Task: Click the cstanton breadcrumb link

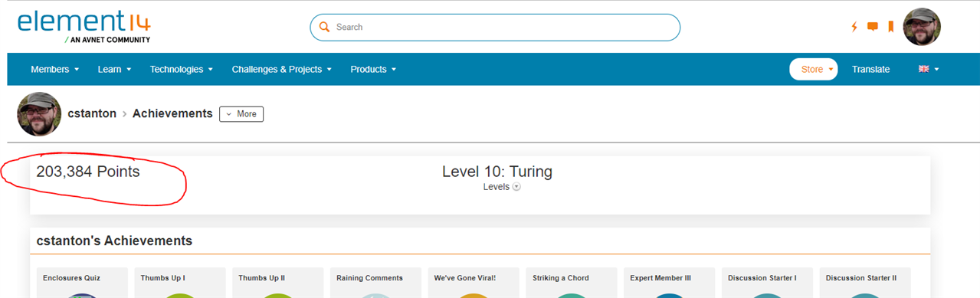Action: [x=92, y=113]
